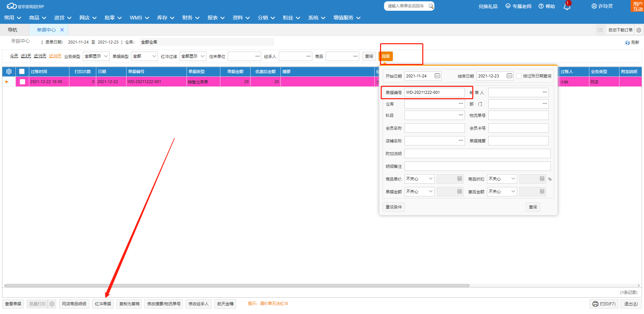
Task: Click the ellipsis button in 经手人 field
Action: point(309,56)
